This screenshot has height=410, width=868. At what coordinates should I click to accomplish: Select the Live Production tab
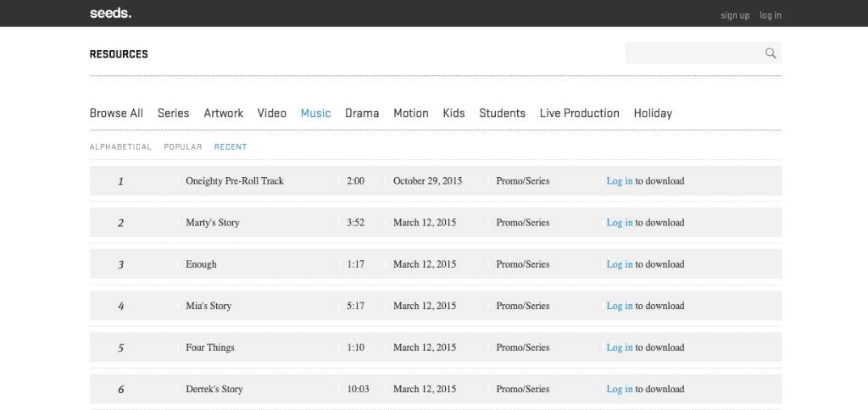click(579, 113)
